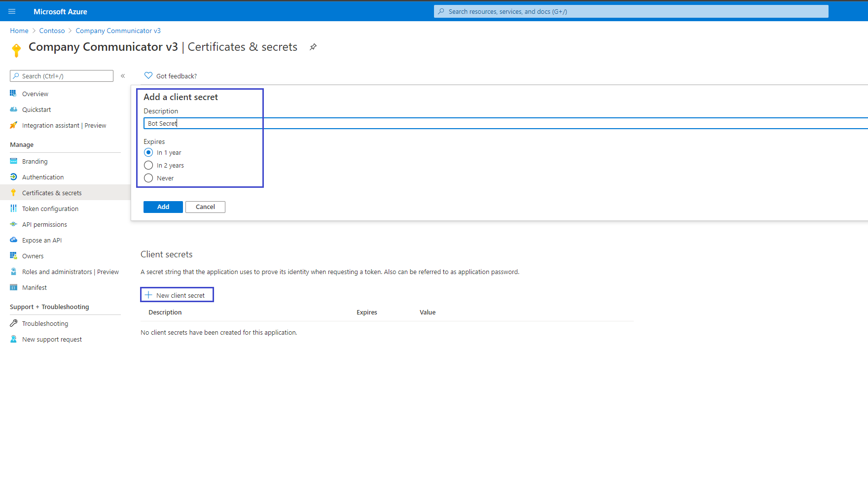
Task: Click the Manifest icon
Action: tap(13, 287)
